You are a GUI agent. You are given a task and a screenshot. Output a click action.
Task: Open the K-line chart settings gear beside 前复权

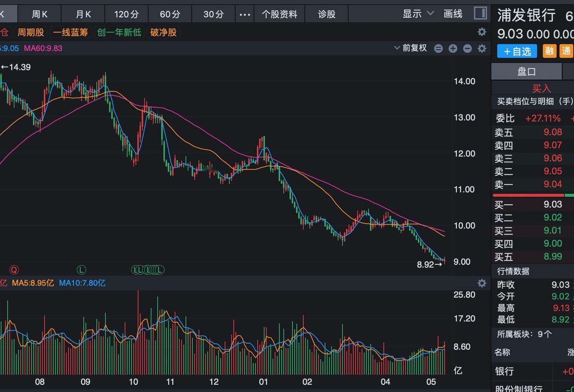point(482,48)
